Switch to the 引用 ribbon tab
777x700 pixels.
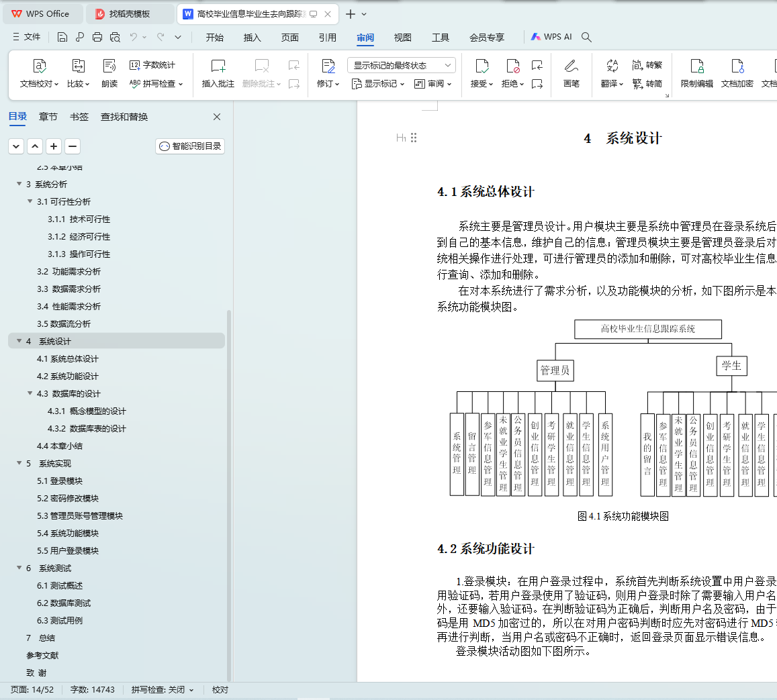click(328, 38)
